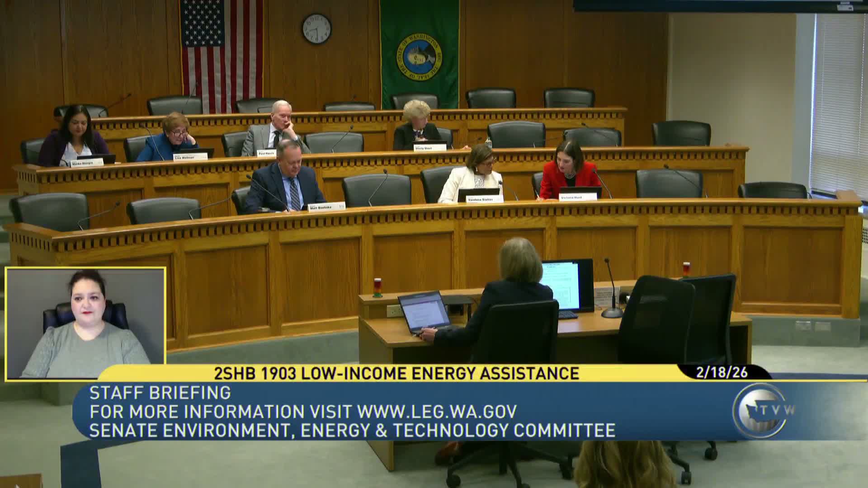Click the Lisa Wellman nameplate

190,157
